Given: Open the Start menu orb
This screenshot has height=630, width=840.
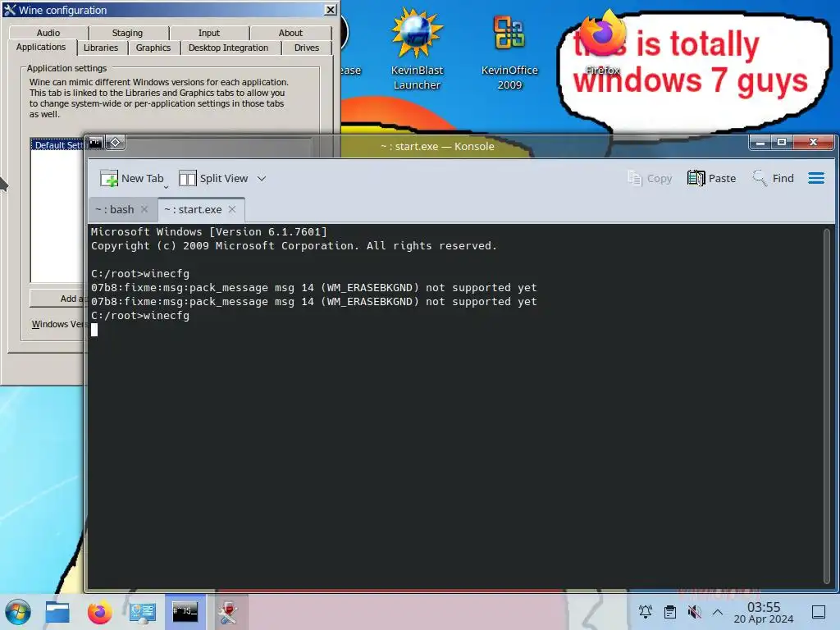Looking at the screenshot, I should pyautogui.click(x=18, y=612).
